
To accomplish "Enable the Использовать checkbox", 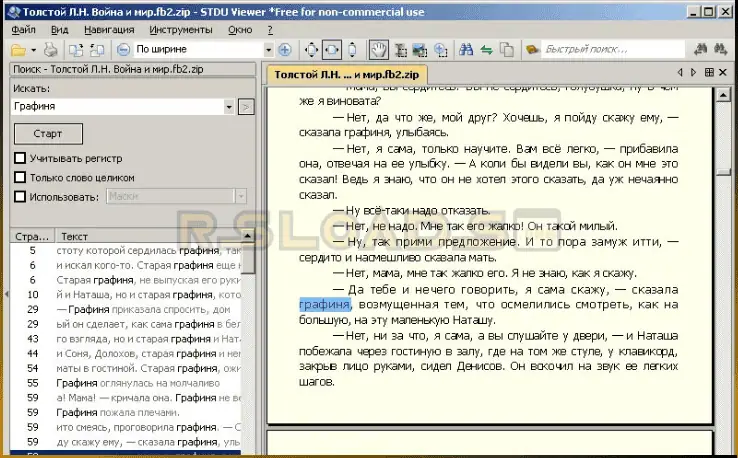I will 20,196.
